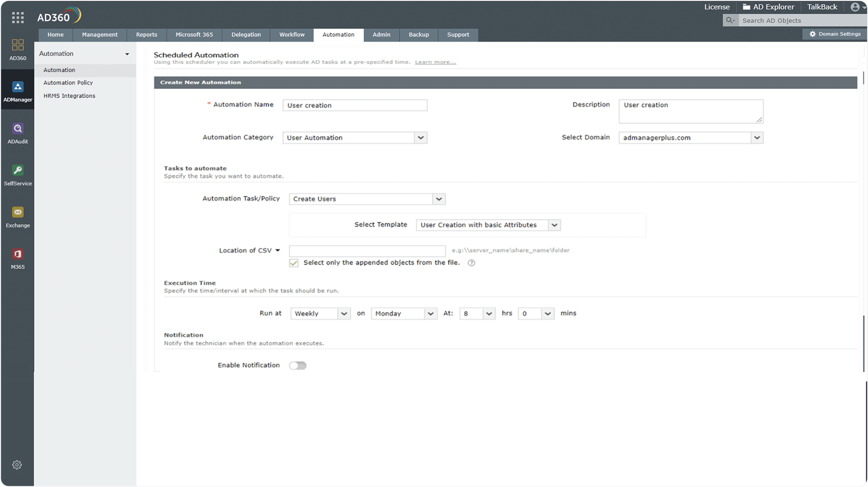The width and height of the screenshot is (868, 487).
Task: Open the user account icon in top bar
Action: 854,6
